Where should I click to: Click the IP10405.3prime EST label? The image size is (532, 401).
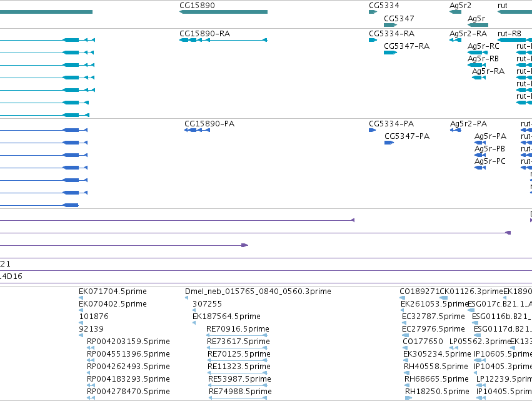pos(503,367)
